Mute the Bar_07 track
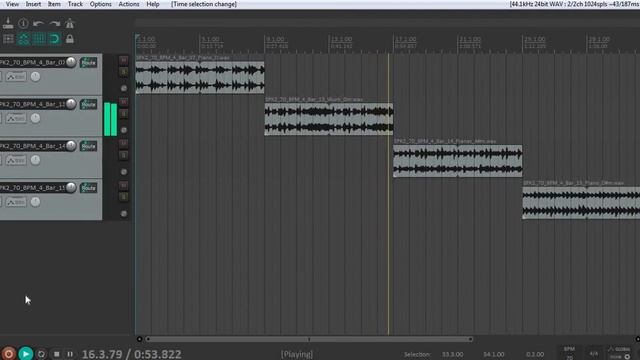Image resolution: width=640 pixels, height=360 pixels. pyautogui.click(x=123, y=60)
